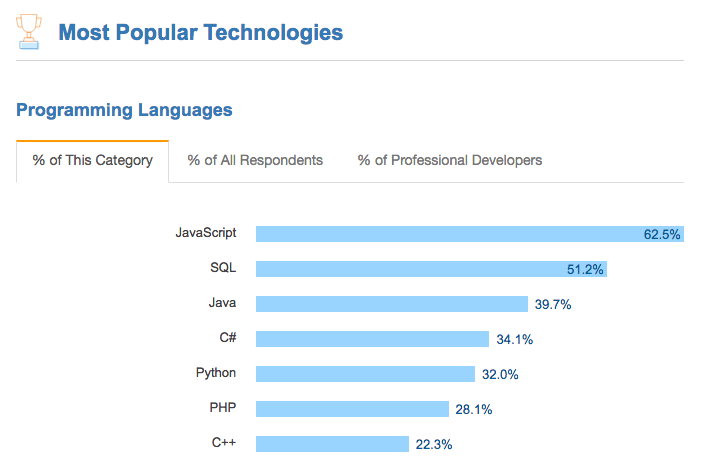This screenshot has height=462, width=719.
Task: Click the C# bar in chart
Action: tap(372, 339)
